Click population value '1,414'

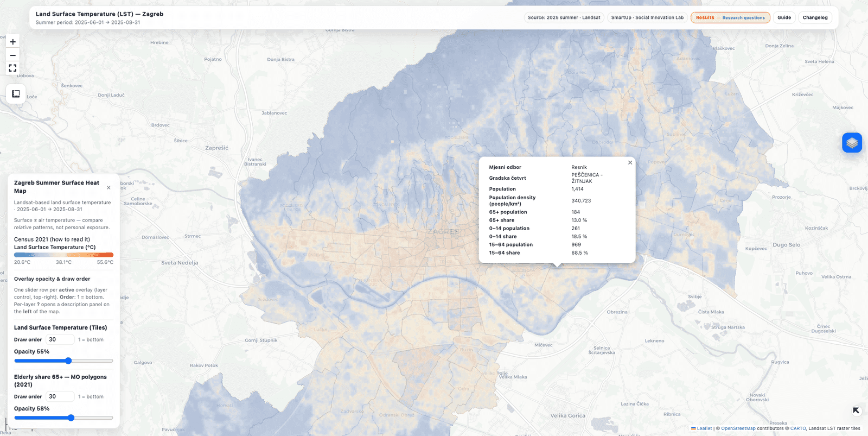tap(577, 189)
